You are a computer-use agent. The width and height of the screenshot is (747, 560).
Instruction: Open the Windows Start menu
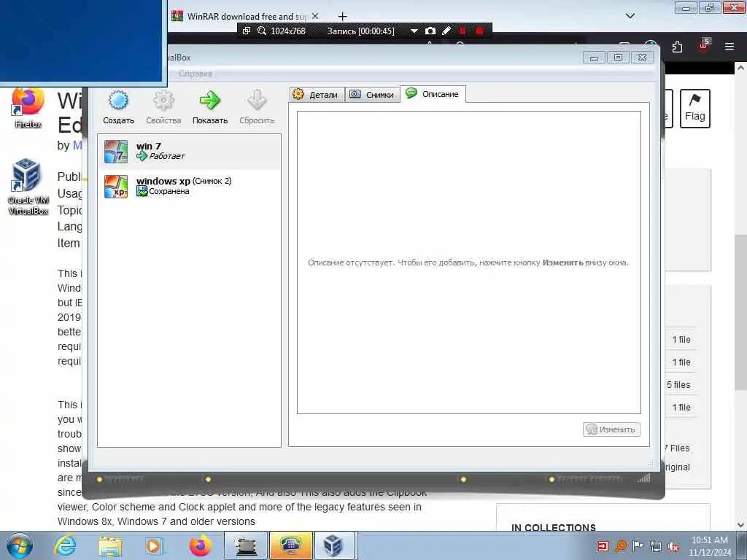20,545
